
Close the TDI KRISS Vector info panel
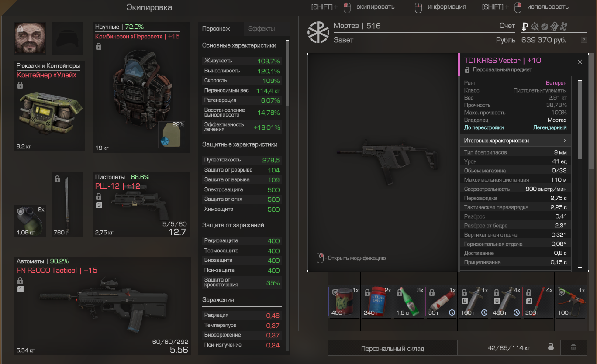[x=580, y=62]
